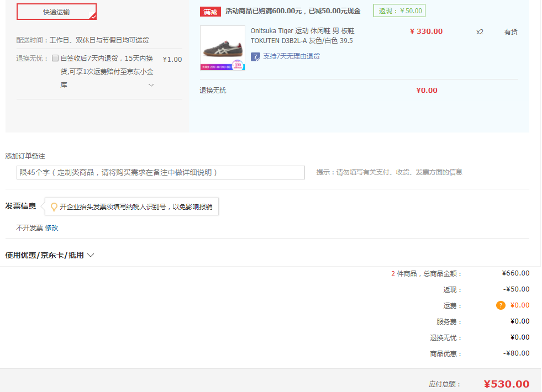Click the 满减 promotion badge
This screenshot has width=542, height=392.
click(210, 12)
